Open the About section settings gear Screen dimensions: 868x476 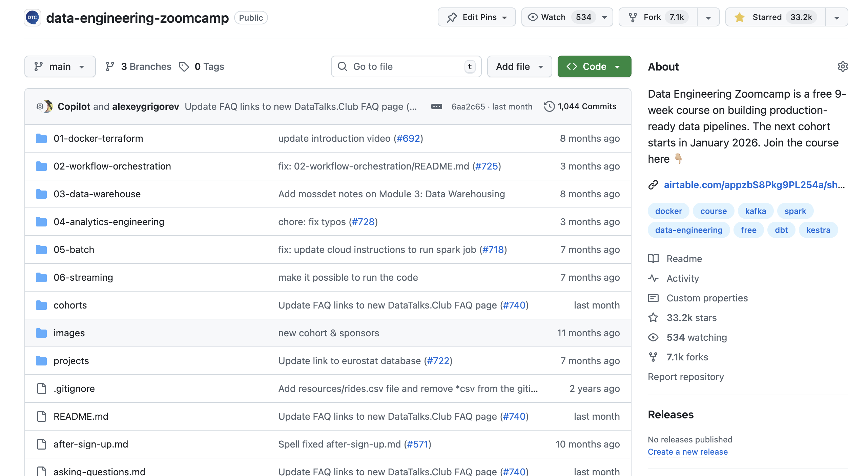point(843,67)
